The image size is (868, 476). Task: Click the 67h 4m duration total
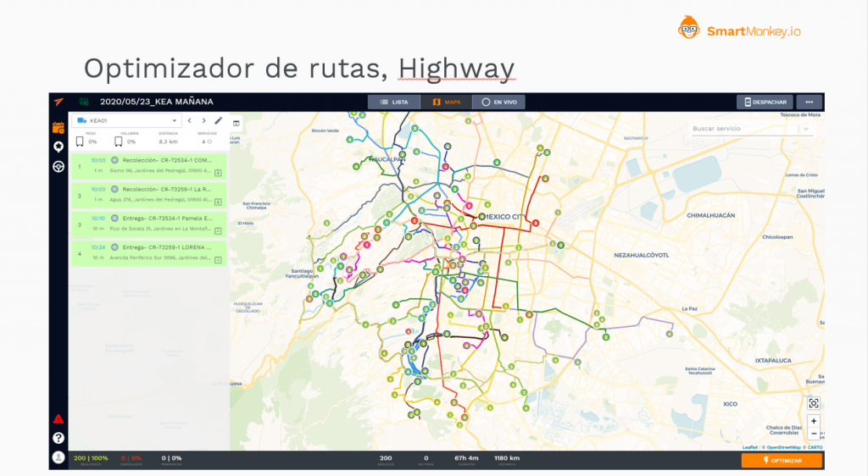(x=466, y=458)
